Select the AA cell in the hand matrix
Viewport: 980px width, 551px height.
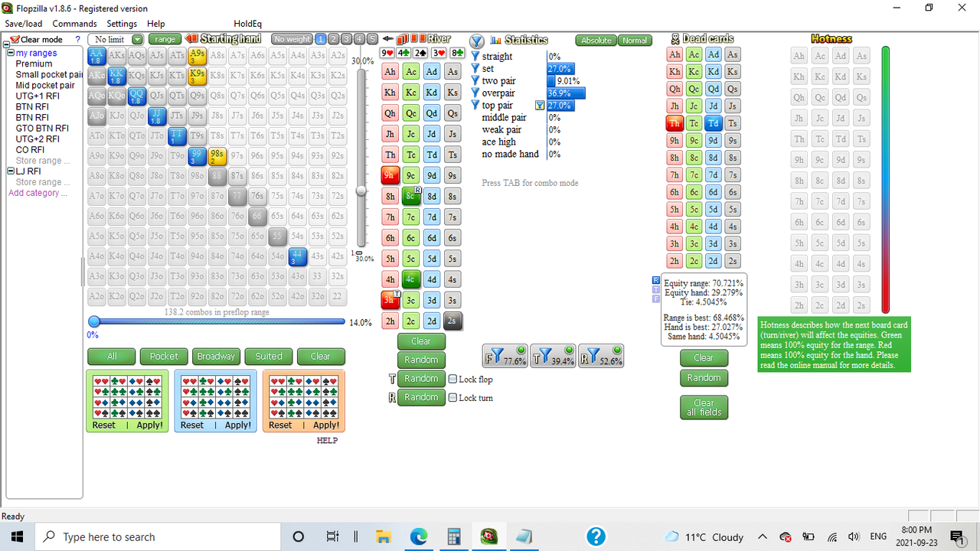(x=96, y=54)
